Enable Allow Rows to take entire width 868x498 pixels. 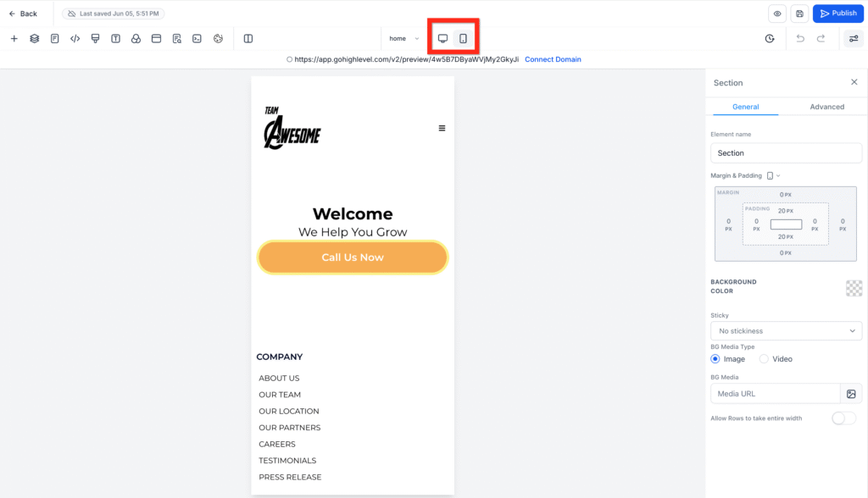point(843,418)
